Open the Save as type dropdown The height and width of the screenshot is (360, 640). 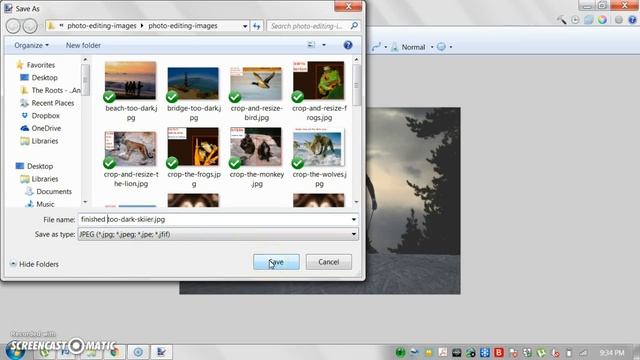(x=218, y=234)
